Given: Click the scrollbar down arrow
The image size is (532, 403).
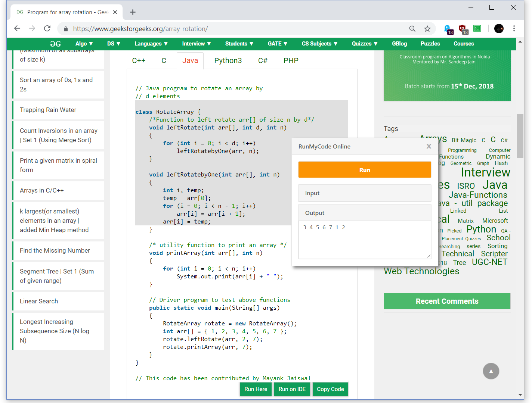Looking at the screenshot, I should (520, 395).
